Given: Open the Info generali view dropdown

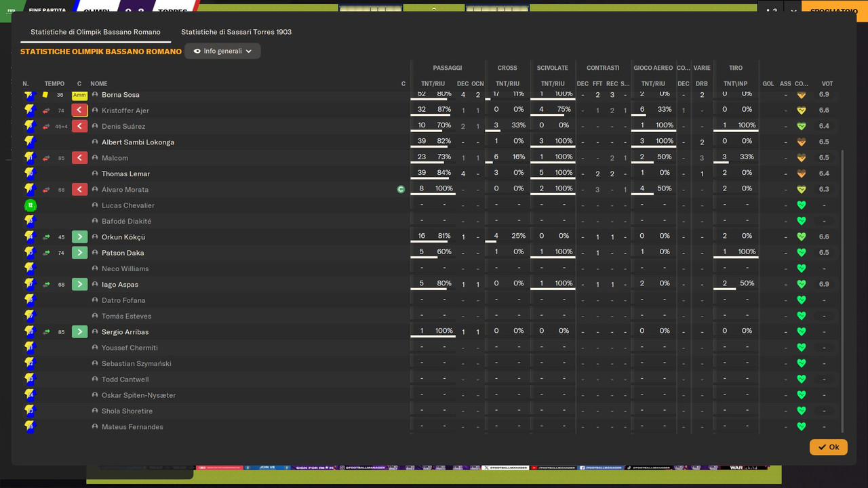Looking at the screenshot, I should (x=222, y=51).
